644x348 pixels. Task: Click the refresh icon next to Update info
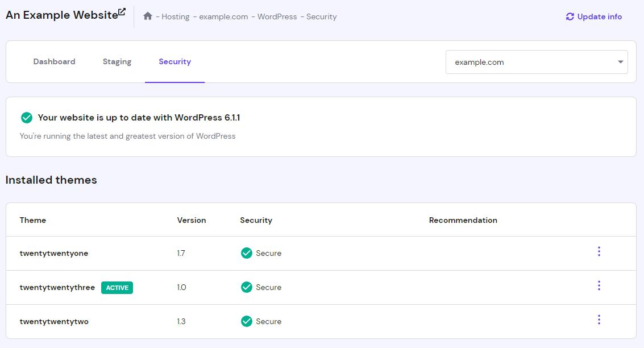tap(570, 16)
